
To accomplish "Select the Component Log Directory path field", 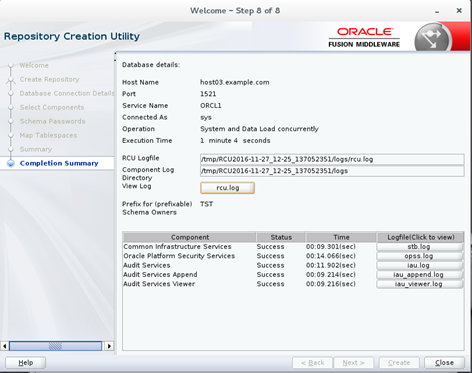I will tap(332, 171).
